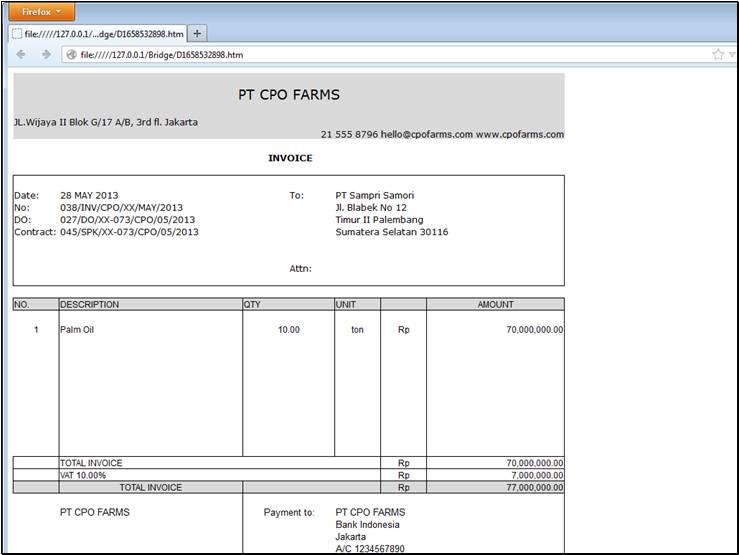
Task: Click the Attn: label
Action: [300, 269]
